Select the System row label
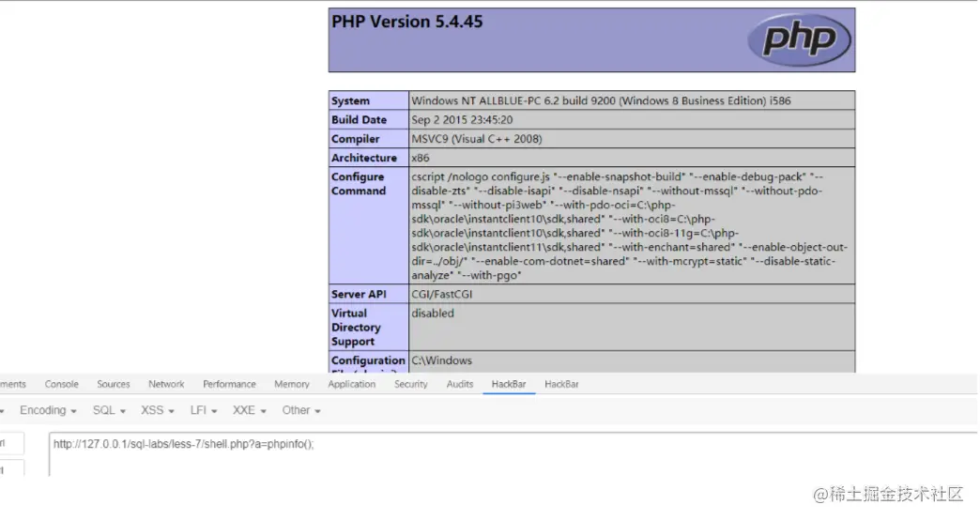This screenshot has width=980, height=520. pyautogui.click(x=369, y=100)
